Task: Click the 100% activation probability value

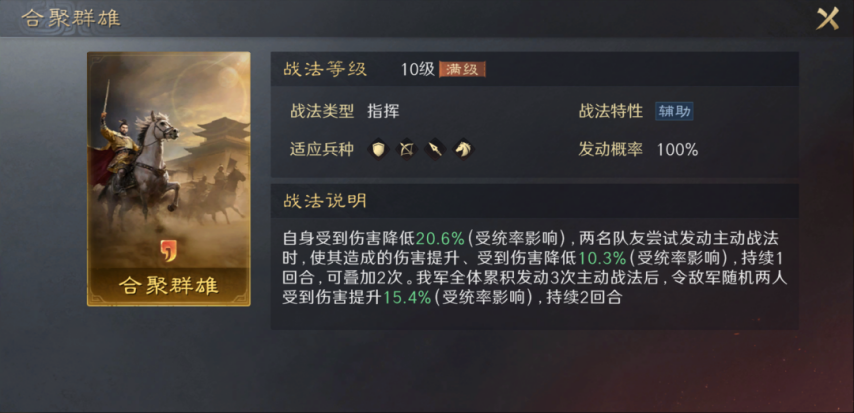Action: pos(678,150)
